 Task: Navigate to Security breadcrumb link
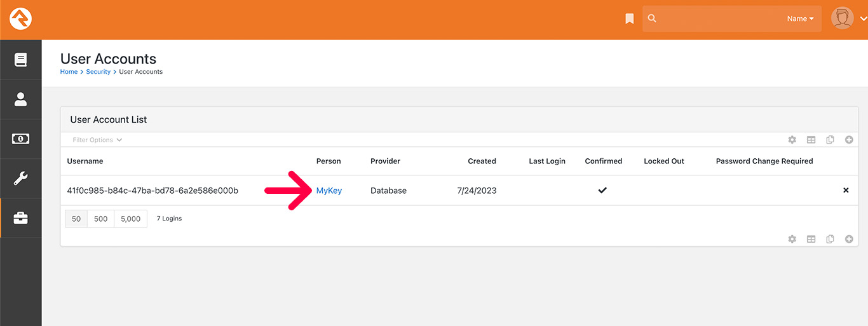[98, 72]
